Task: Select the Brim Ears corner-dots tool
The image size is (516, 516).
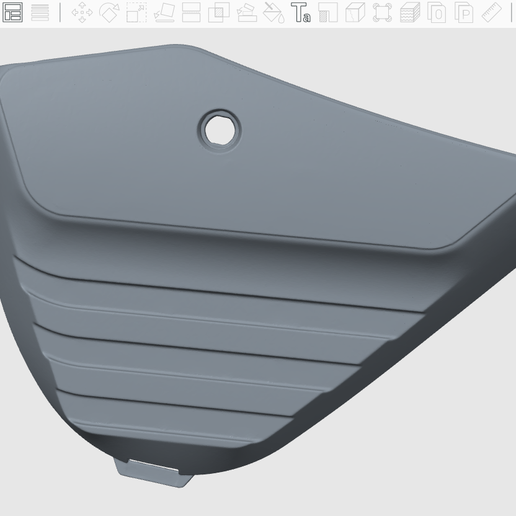Action: coord(382,12)
